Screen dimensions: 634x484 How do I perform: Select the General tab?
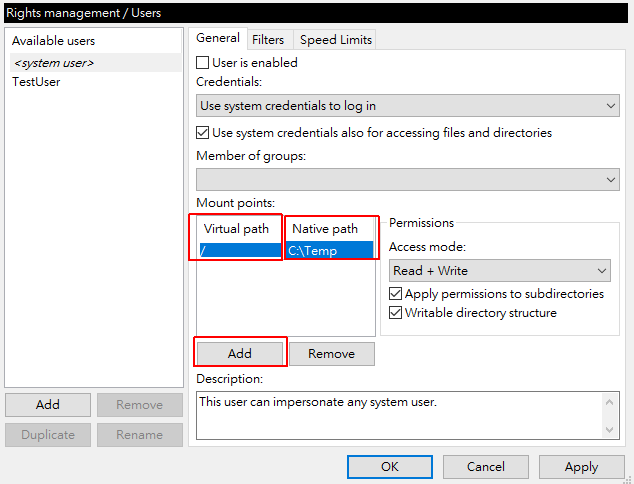click(x=217, y=38)
